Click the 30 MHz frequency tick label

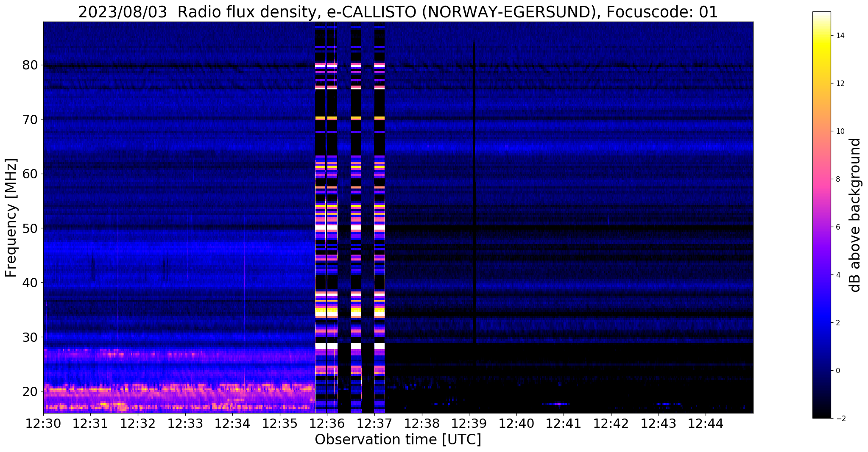[x=31, y=337]
